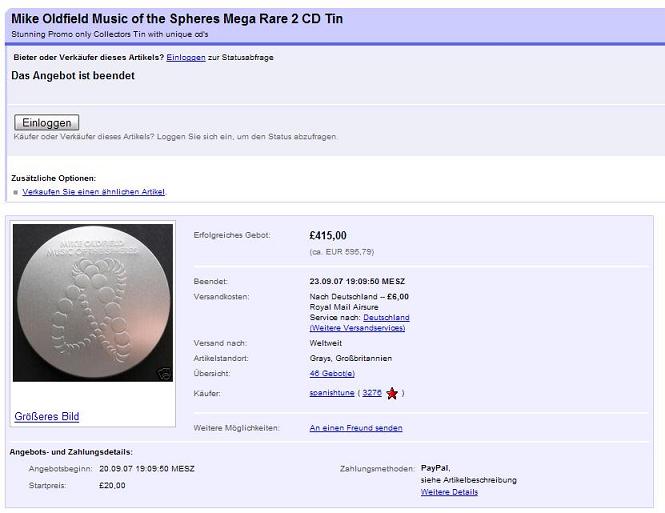View the 46 Gebote bid history
The image size is (665, 513).
329,373
